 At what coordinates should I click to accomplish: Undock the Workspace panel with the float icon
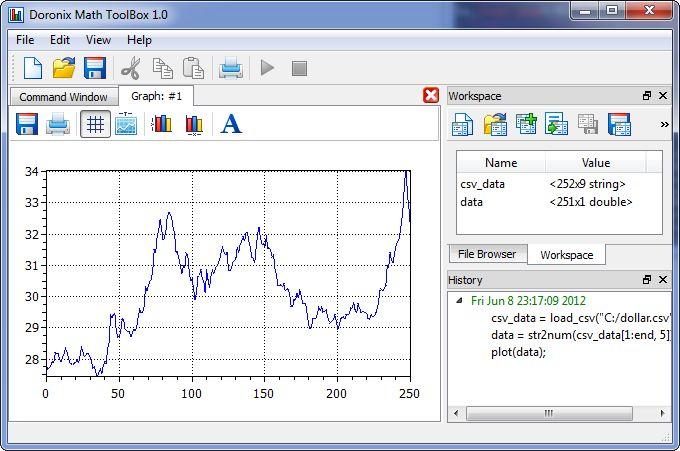647,96
